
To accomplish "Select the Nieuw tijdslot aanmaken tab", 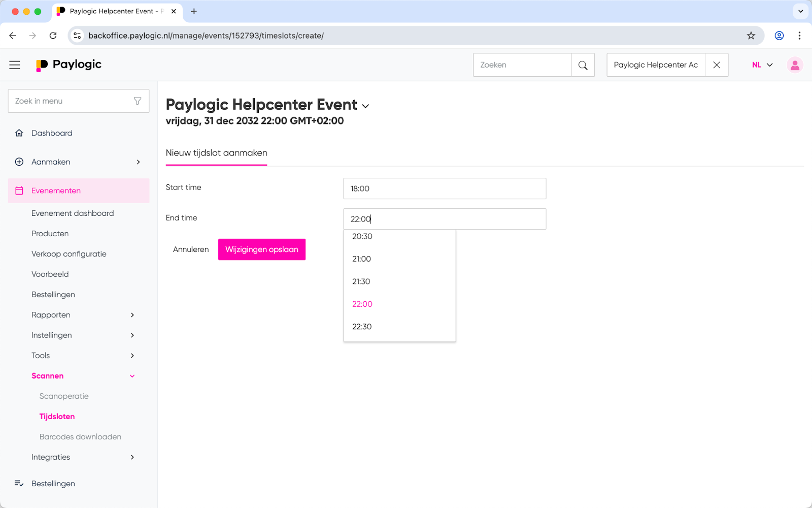I will [217, 153].
